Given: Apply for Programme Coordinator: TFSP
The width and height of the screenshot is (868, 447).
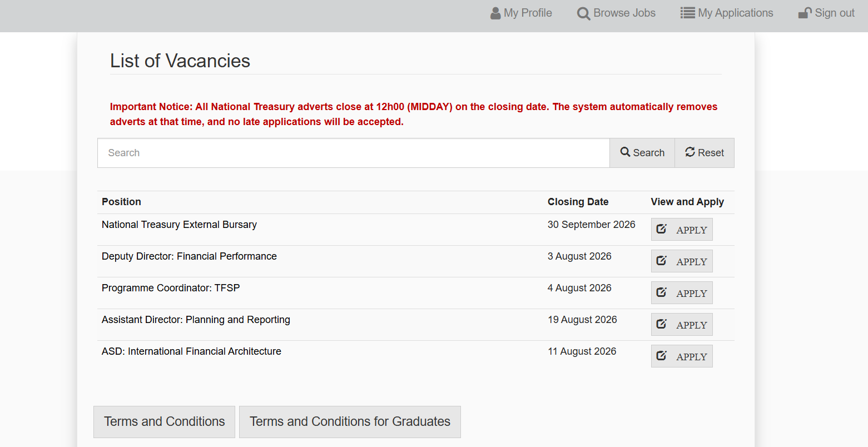Looking at the screenshot, I should [682, 293].
